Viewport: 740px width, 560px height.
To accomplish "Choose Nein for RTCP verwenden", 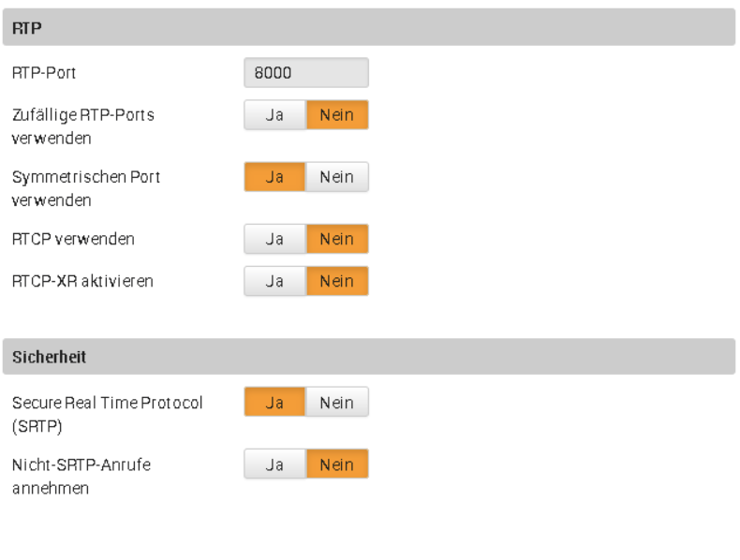I will pyautogui.click(x=336, y=239).
